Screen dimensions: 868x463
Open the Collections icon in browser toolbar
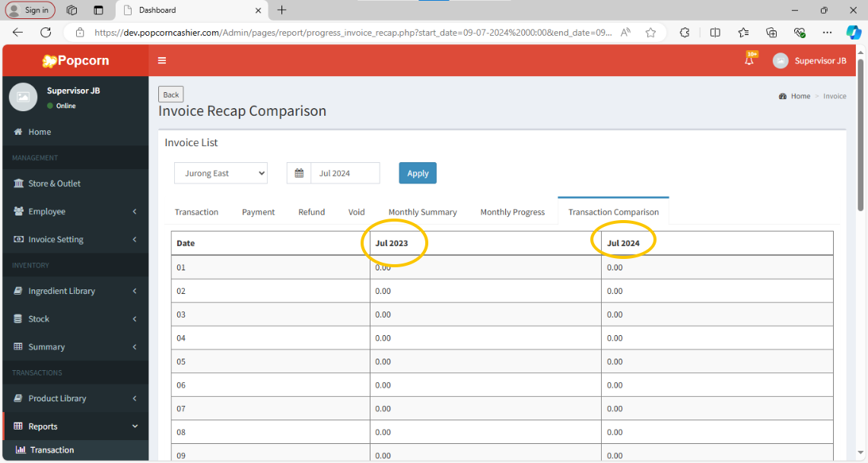[771, 33]
